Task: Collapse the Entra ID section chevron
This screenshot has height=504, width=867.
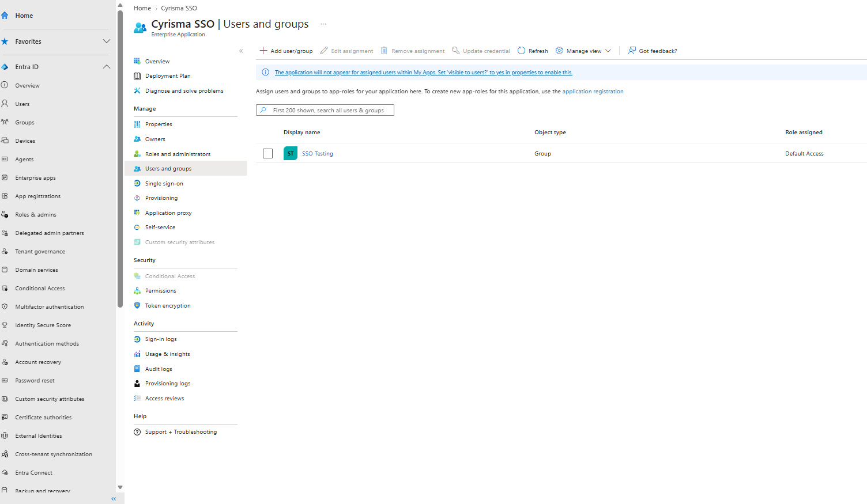Action: 107,67
